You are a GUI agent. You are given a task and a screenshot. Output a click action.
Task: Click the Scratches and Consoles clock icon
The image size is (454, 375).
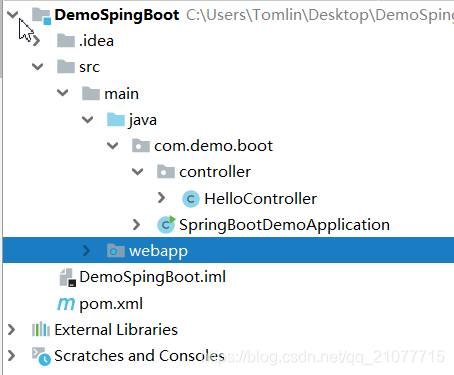point(41,356)
